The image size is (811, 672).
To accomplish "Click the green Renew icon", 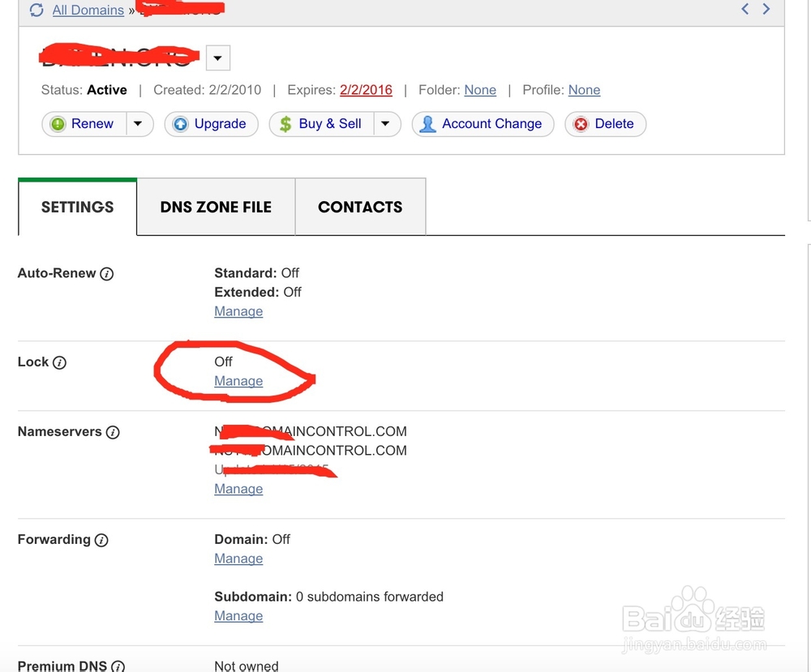I will pyautogui.click(x=58, y=124).
